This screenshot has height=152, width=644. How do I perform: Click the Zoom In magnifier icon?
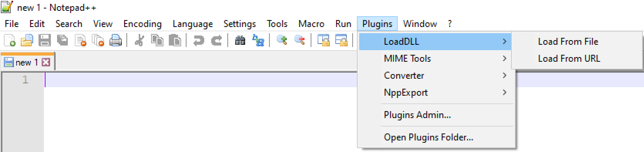click(282, 40)
